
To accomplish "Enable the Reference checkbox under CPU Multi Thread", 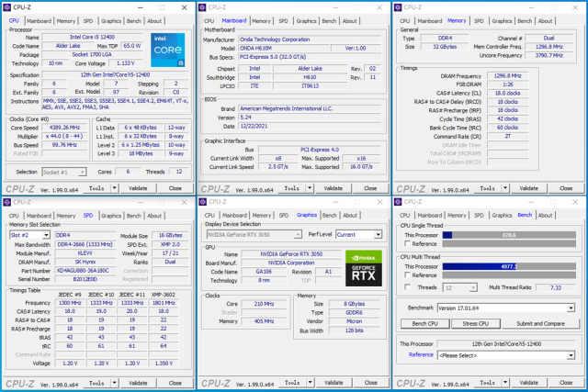I will [x=408, y=275].
